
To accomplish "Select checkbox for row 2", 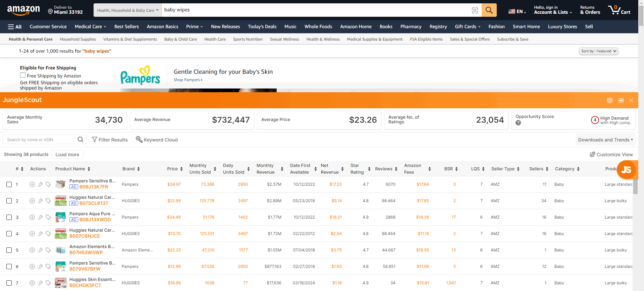I will tap(9, 201).
